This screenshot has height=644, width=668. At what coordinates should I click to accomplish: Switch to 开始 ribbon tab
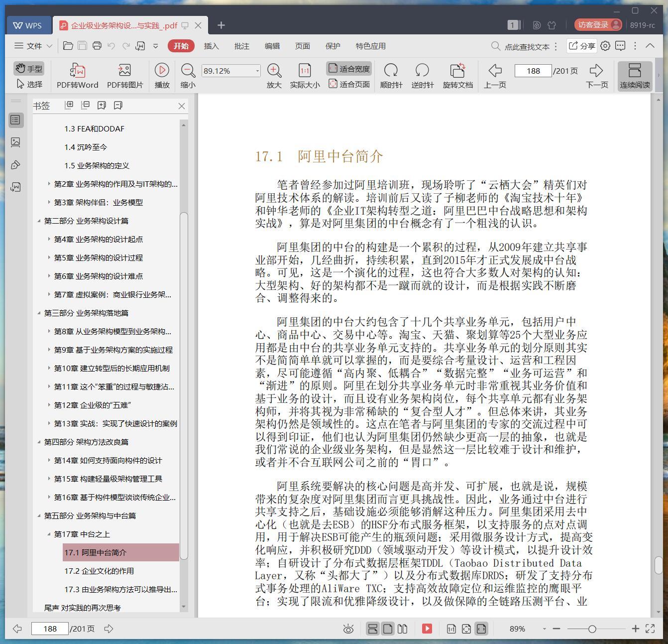click(181, 46)
